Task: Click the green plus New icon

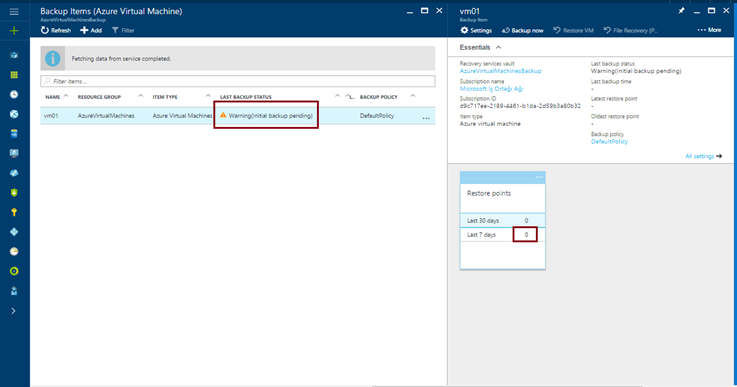Action: click(14, 31)
